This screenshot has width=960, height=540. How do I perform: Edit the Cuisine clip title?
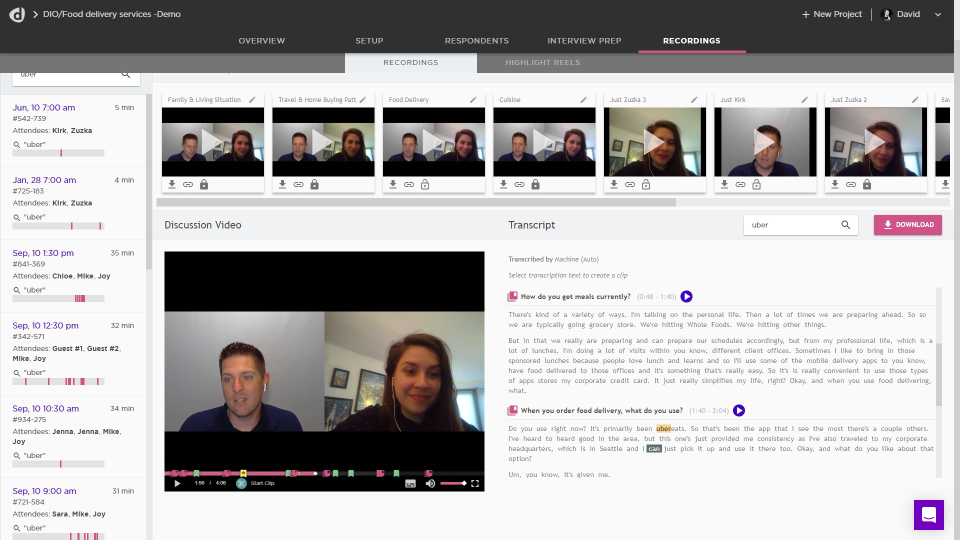pyautogui.click(x=584, y=100)
